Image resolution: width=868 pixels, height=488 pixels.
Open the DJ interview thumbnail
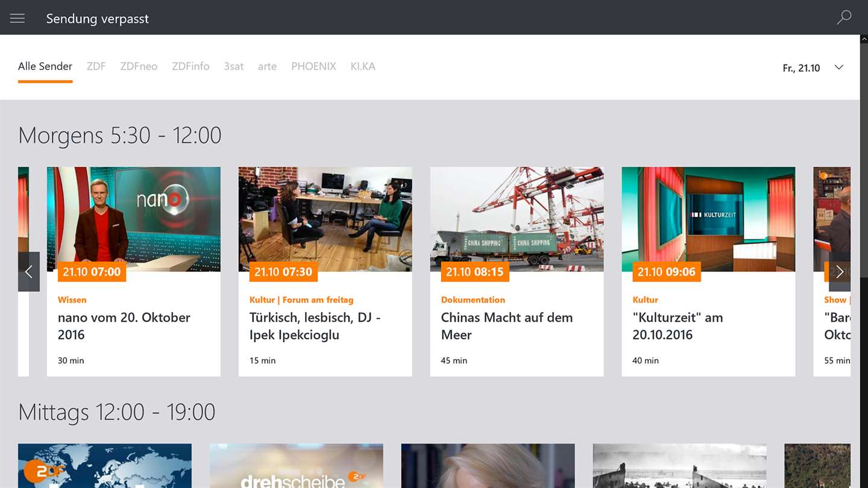[x=325, y=219]
